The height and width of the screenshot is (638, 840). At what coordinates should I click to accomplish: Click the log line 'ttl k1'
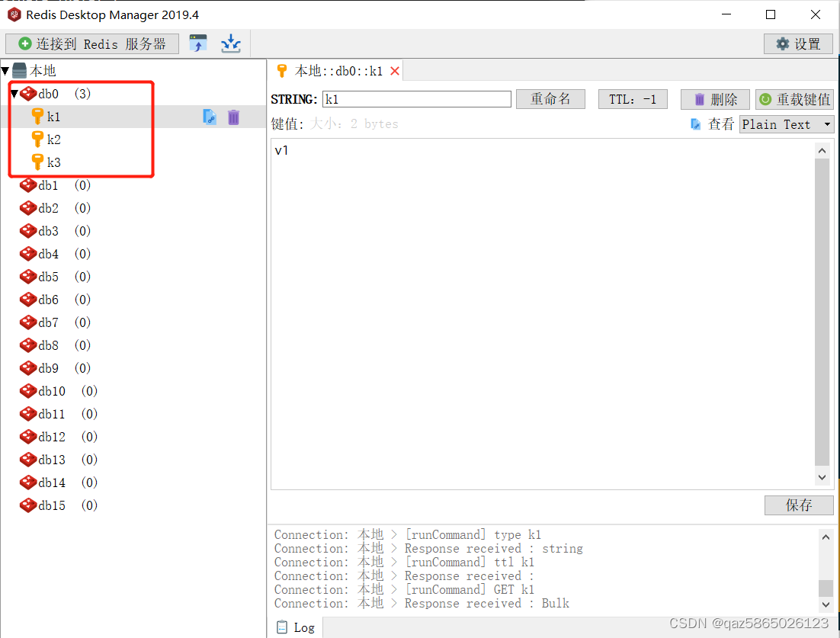coord(405,562)
